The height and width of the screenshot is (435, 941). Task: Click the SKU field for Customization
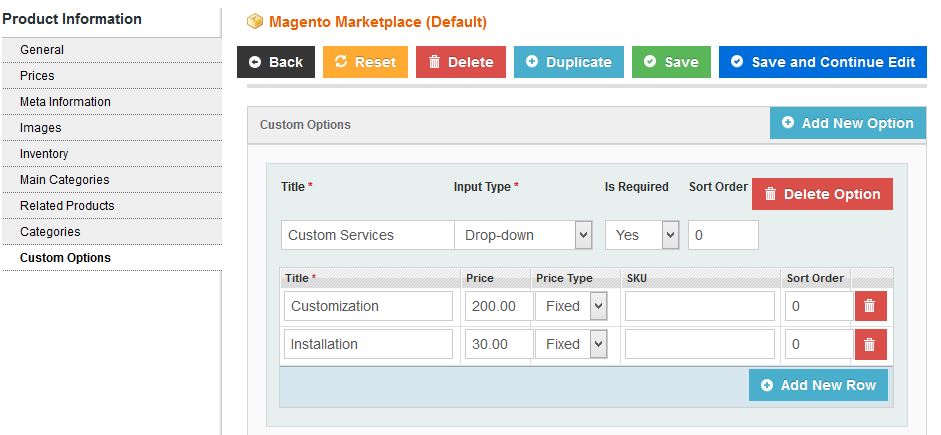[700, 306]
